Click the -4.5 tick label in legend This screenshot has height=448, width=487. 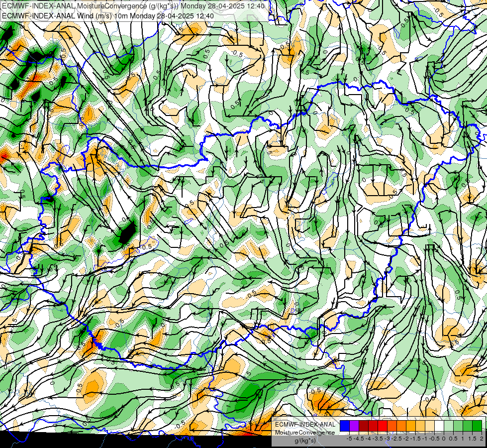pyautogui.click(x=359, y=439)
